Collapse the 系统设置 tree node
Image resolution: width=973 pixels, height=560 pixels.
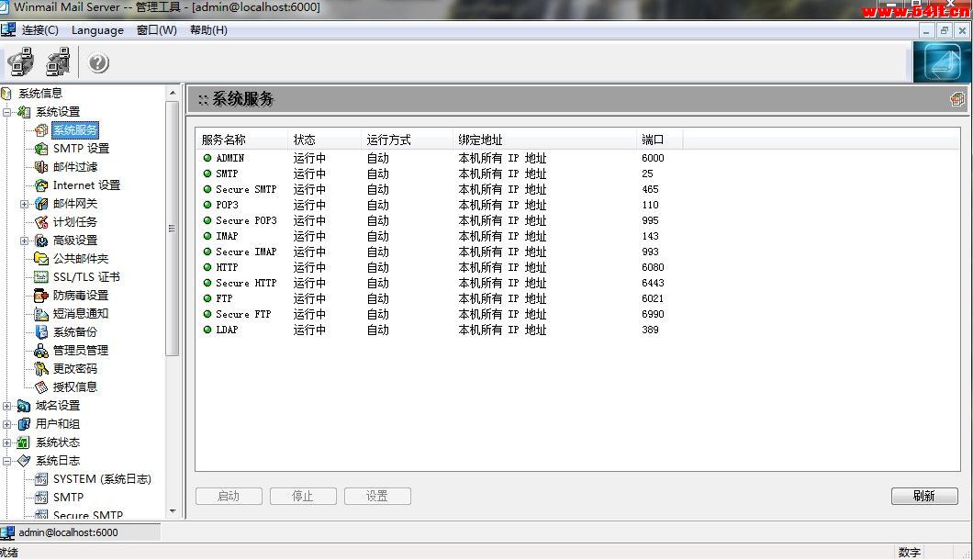click(x=6, y=112)
